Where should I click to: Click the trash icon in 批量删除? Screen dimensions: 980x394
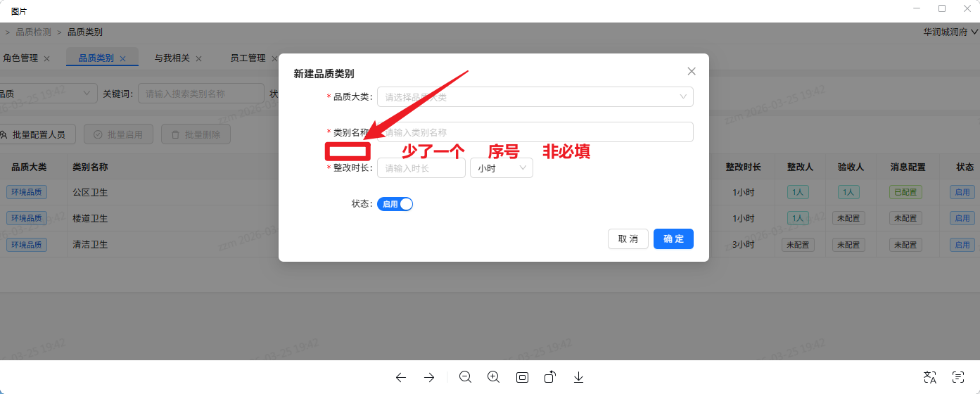click(x=175, y=134)
